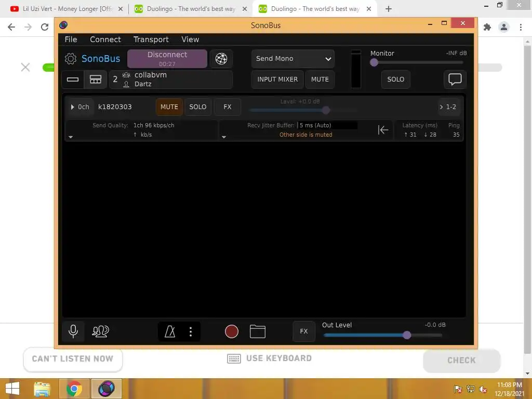Reset jitter buffer arrow icon
Image resolution: width=532 pixels, height=399 pixels.
coord(383,130)
